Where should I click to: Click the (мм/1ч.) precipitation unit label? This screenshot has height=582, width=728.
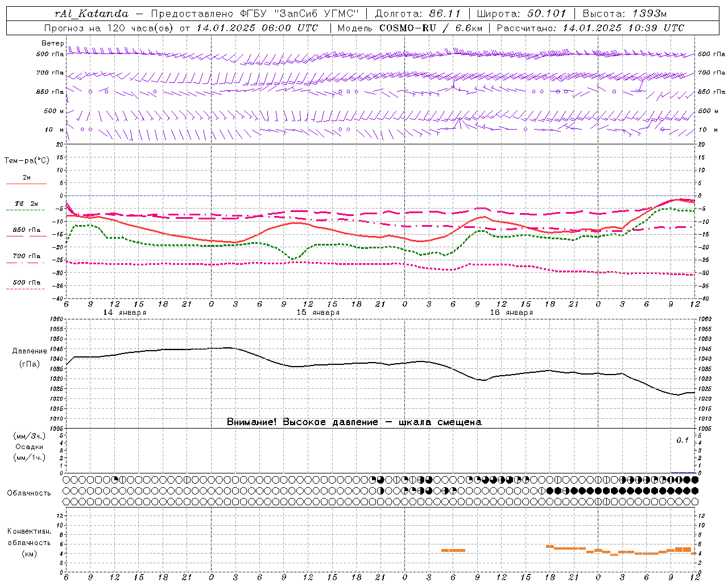point(30,458)
